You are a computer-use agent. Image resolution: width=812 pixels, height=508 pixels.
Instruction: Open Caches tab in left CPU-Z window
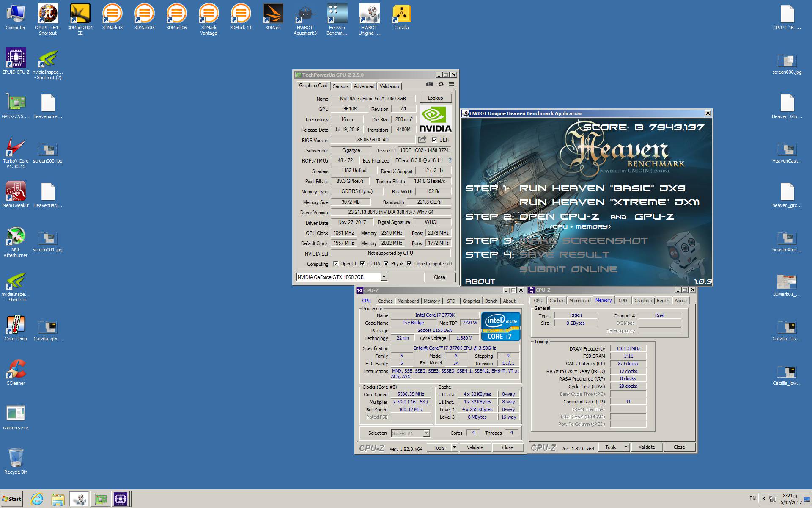tap(385, 301)
